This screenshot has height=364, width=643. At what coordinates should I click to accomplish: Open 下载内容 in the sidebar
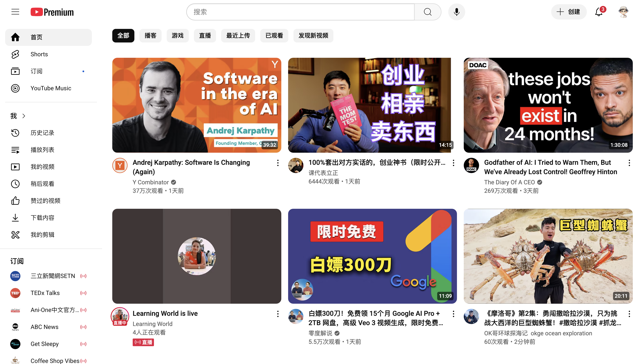coord(48,218)
